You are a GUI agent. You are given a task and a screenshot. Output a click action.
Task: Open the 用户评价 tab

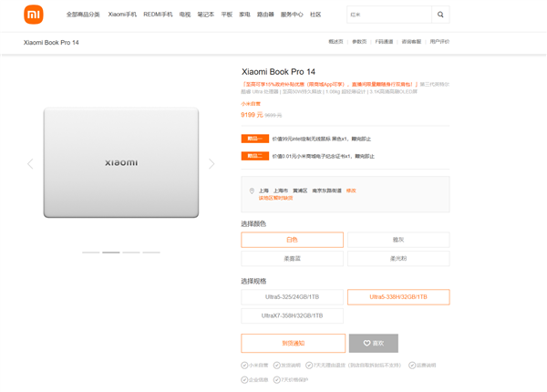(439, 42)
